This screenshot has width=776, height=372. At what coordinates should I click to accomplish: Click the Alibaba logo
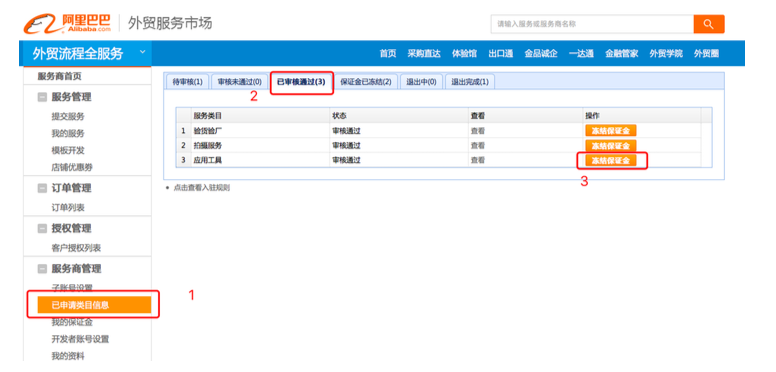tap(67, 23)
